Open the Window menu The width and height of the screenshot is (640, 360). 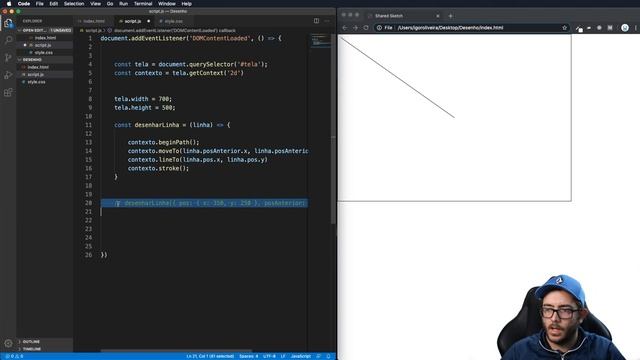[167, 4]
